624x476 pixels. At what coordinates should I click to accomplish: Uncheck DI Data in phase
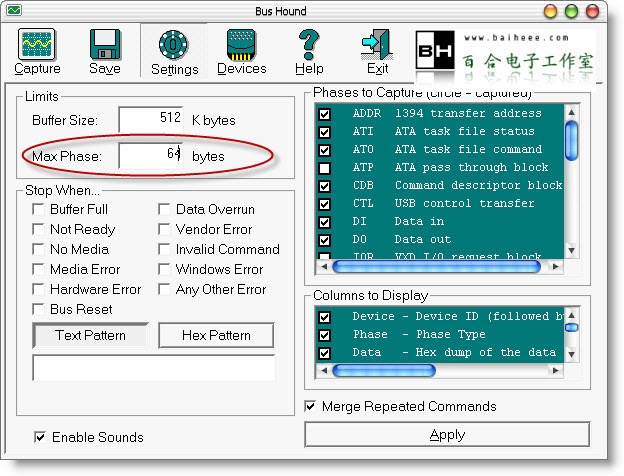tap(325, 222)
